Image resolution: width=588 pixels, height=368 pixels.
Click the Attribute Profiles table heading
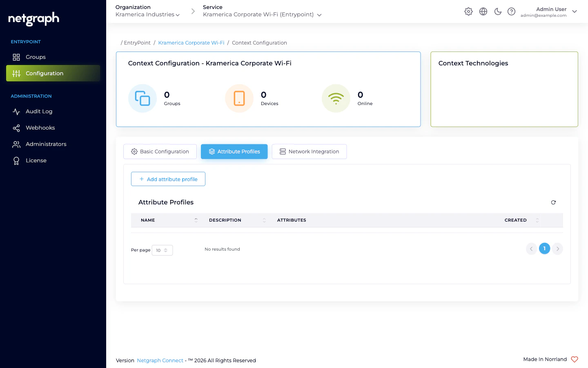point(166,202)
